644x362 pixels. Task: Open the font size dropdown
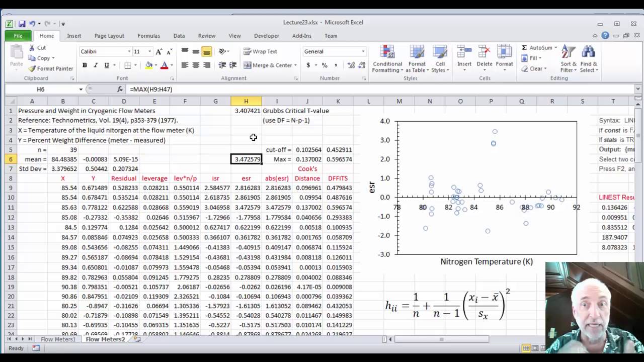pos(149,51)
